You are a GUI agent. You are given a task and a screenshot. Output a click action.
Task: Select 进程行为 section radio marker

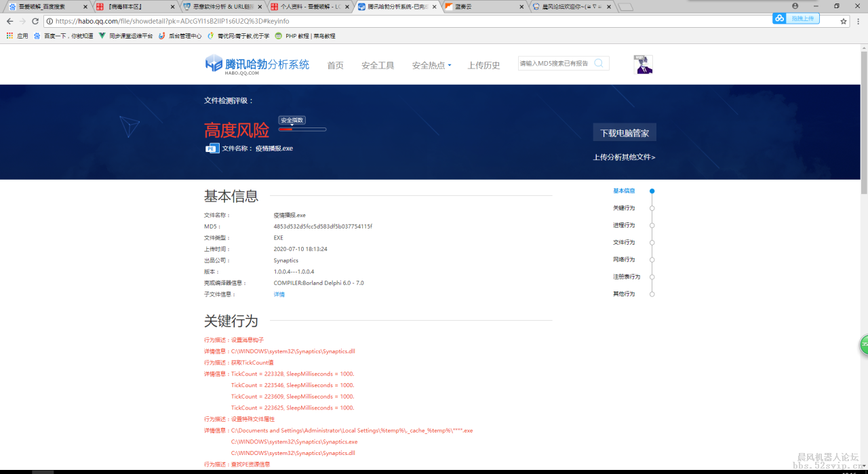coord(652,225)
